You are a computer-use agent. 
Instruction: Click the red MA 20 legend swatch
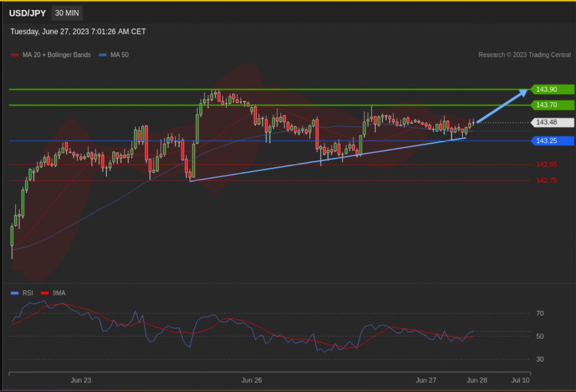pos(15,55)
